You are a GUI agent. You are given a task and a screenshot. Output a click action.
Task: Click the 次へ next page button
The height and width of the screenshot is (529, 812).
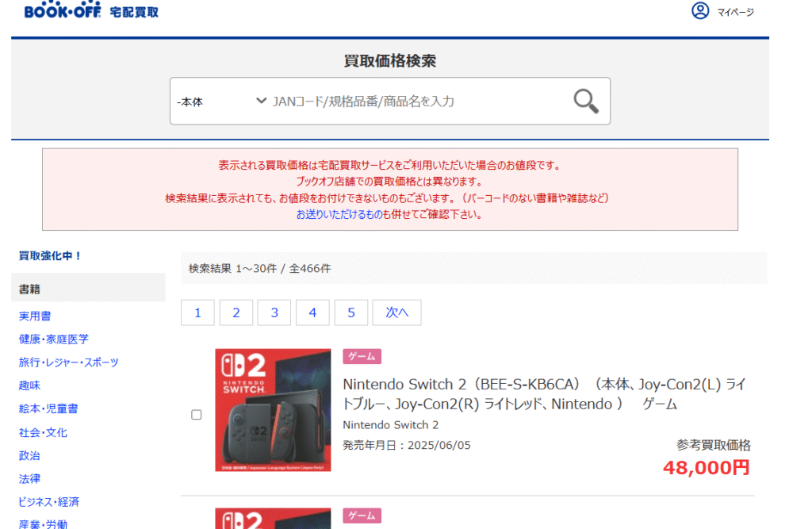tap(396, 312)
